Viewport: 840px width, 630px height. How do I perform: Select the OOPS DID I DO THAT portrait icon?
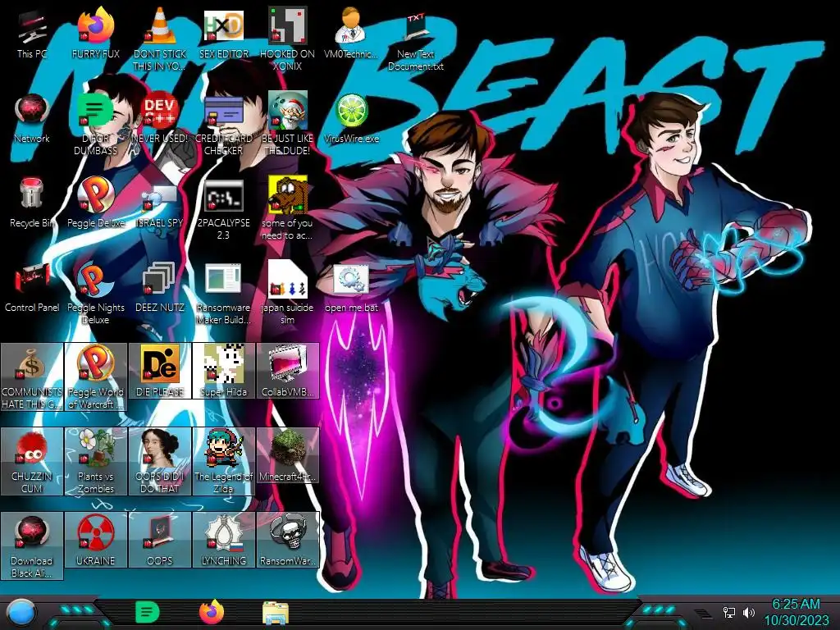coord(160,461)
